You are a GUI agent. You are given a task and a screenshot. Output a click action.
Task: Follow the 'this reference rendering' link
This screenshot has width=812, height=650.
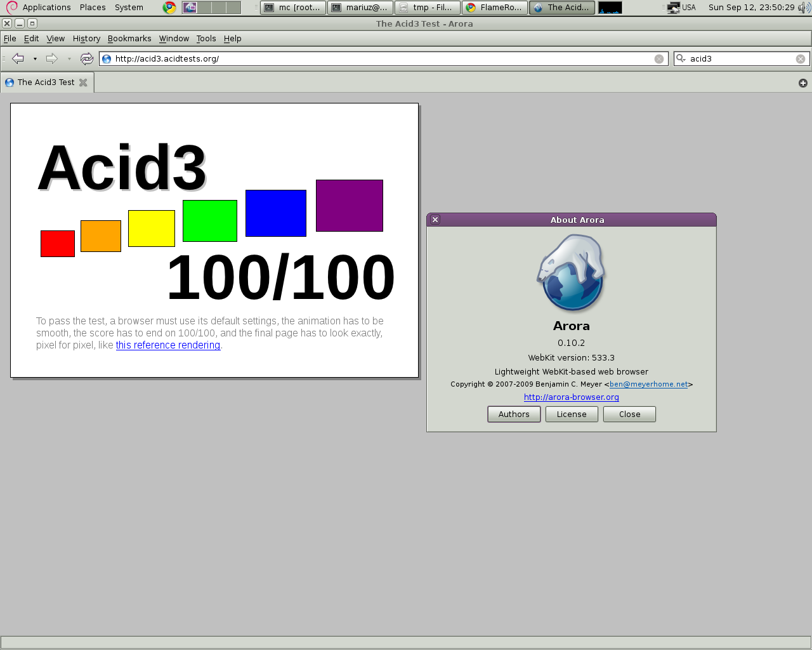pyautogui.click(x=168, y=345)
